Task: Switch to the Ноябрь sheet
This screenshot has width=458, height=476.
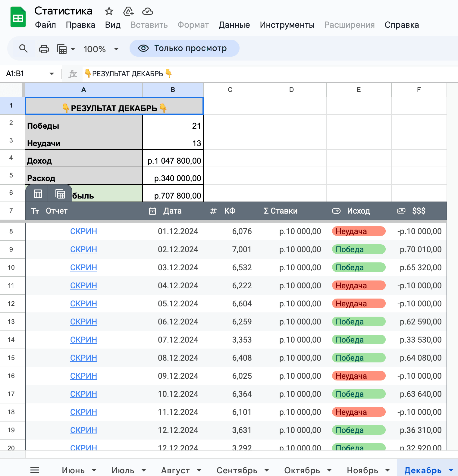Action: coord(362,470)
